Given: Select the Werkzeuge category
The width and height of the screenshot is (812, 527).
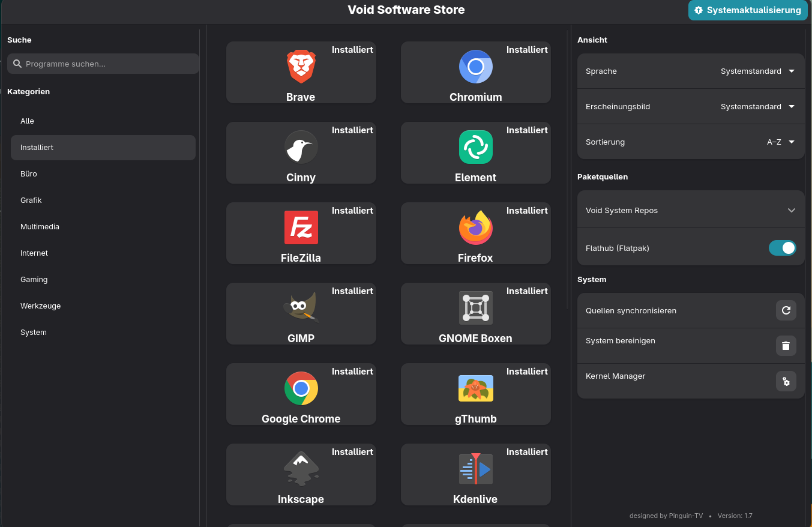Looking at the screenshot, I should tap(103, 306).
